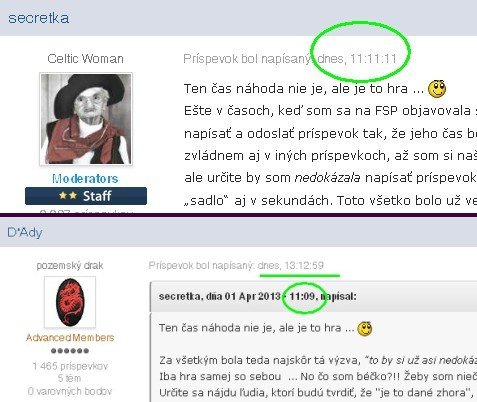Screen dimensions: 477x402
Task: Click the 0 varovných bodov warning points
Action: pyautogui.click(x=70, y=391)
